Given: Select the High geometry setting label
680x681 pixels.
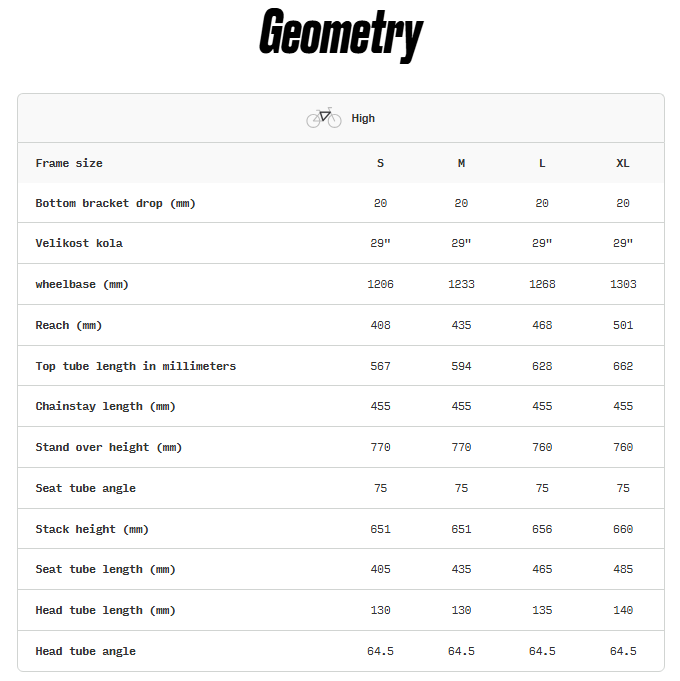Looking at the screenshot, I should pos(363,118).
